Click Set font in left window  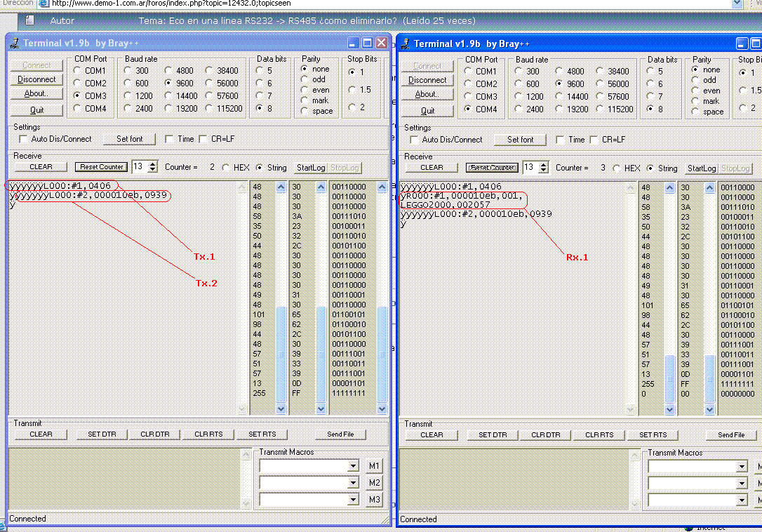(x=129, y=139)
